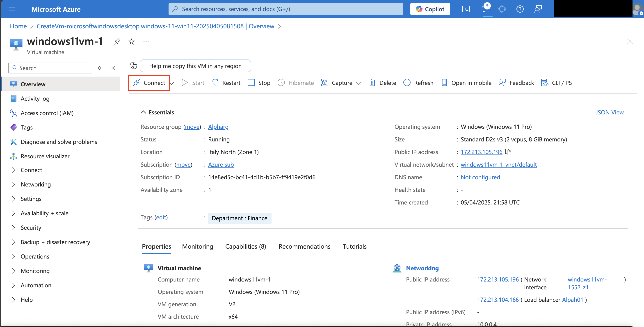Viewport: 644px width, 327px height.
Task: Click the top bar feedback icon
Action: tap(538, 9)
